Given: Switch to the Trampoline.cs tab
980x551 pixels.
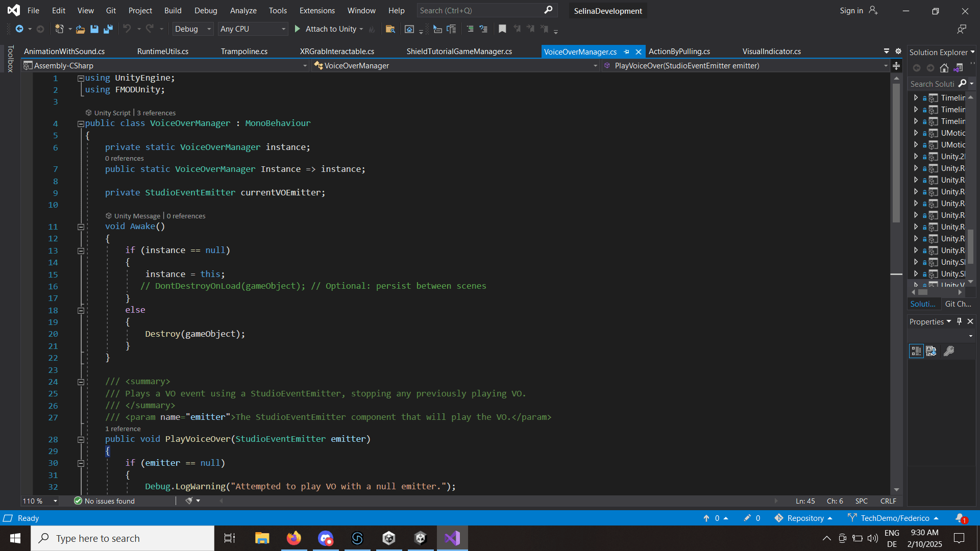Looking at the screenshot, I should pos(244,52).
